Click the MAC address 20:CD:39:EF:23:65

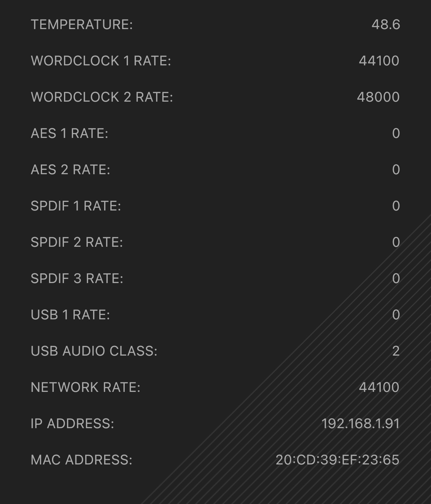(x=337, y=460)
